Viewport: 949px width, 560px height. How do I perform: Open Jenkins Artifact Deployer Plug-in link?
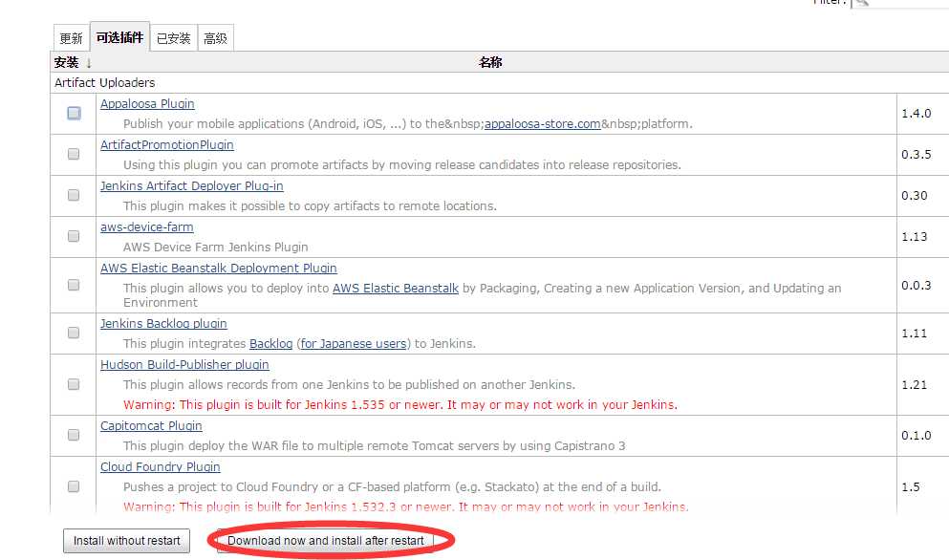click(x=192, y=185)
